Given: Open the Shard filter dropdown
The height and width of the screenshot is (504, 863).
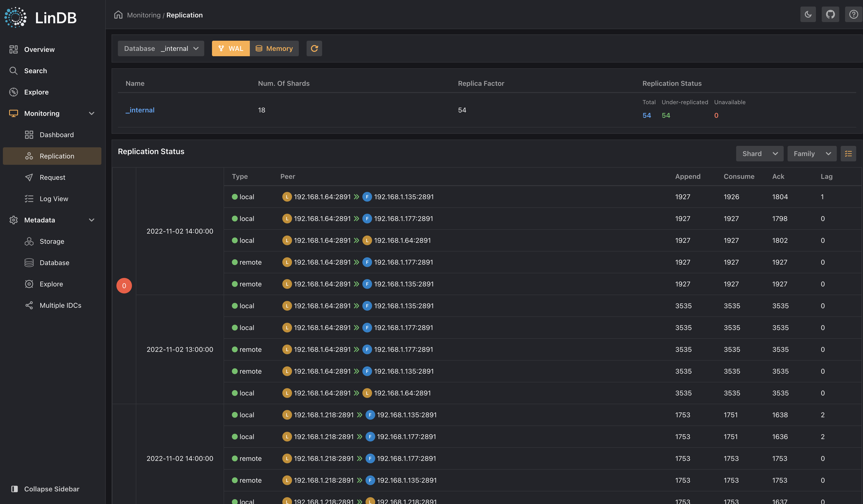Looking at the screenshot, I should (x=759, y=154).
